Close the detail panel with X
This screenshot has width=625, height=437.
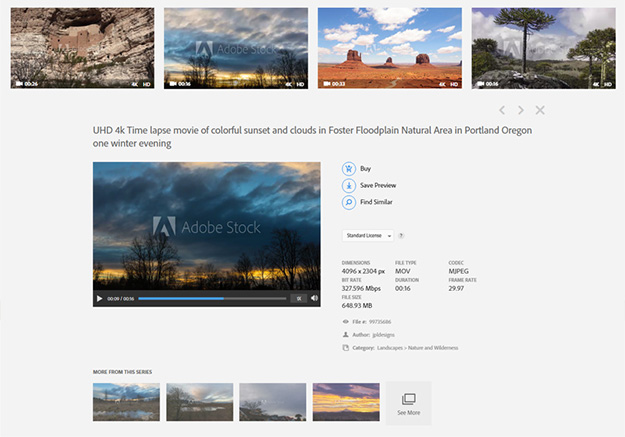click(540, 110)
